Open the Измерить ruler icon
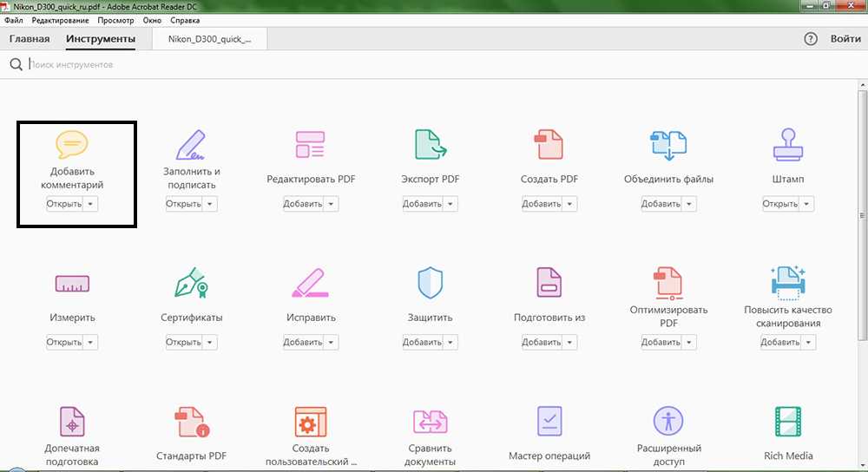 pyautogui.click(x=72, y=283)
